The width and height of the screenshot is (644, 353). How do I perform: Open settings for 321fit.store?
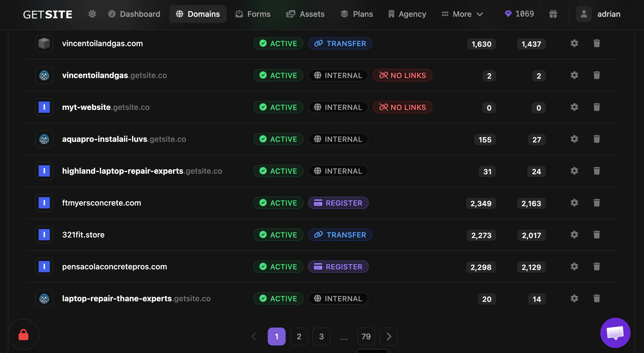574,235
